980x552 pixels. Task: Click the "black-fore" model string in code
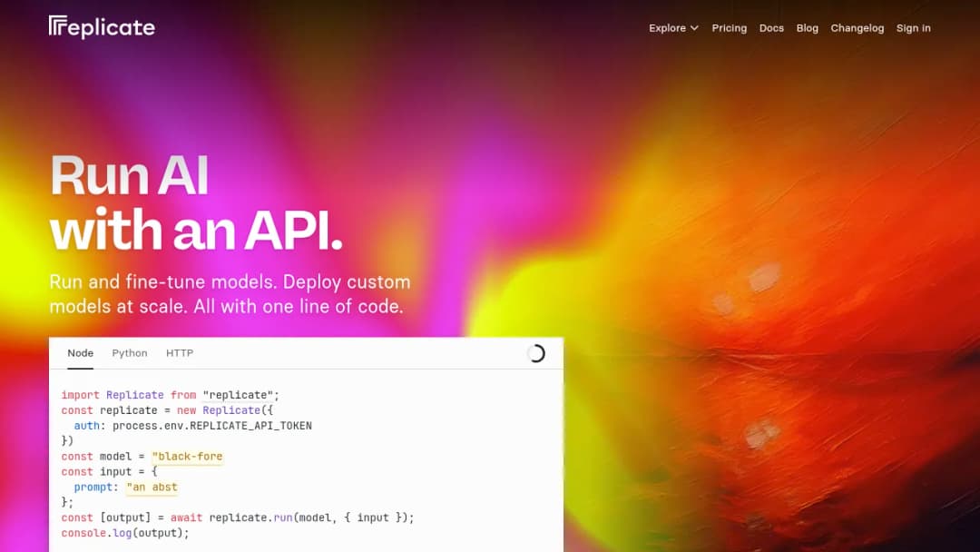point(187,457)
